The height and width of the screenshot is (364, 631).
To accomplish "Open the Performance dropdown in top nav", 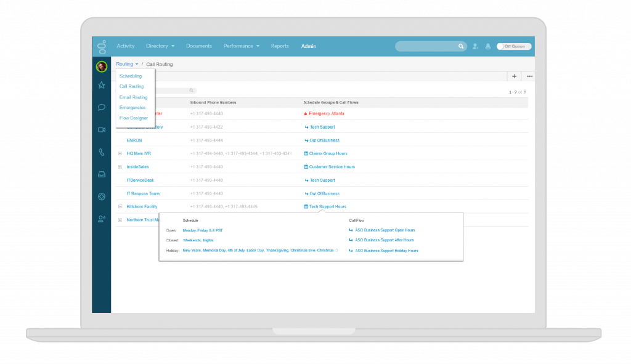I will (x=241, y=46).
